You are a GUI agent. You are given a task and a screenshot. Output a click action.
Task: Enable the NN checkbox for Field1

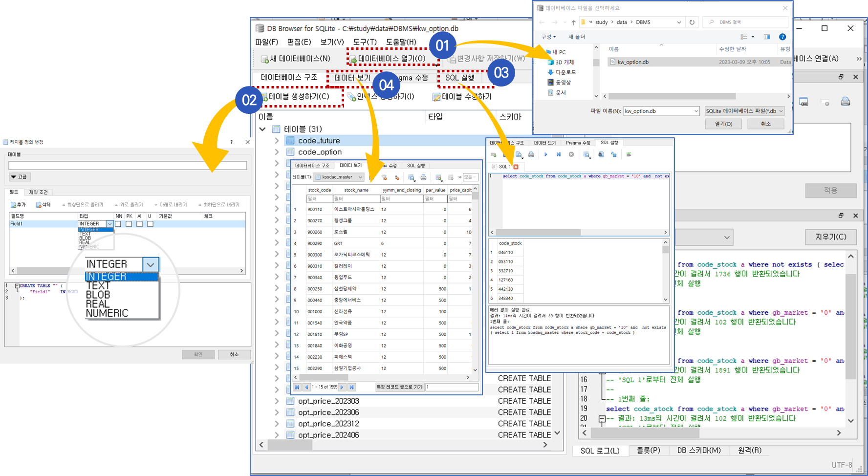[x=118, y=223]
